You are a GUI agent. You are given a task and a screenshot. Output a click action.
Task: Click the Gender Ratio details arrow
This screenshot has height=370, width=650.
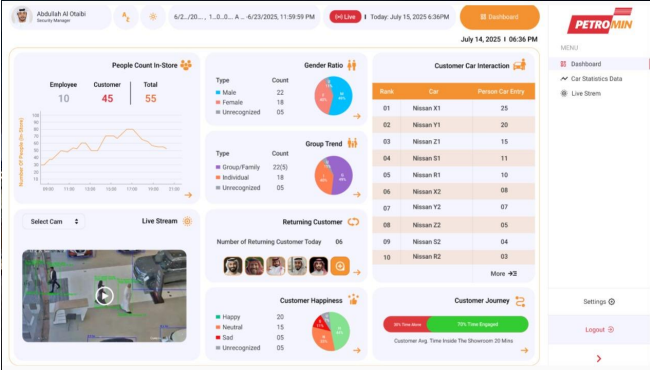[357, 116]
